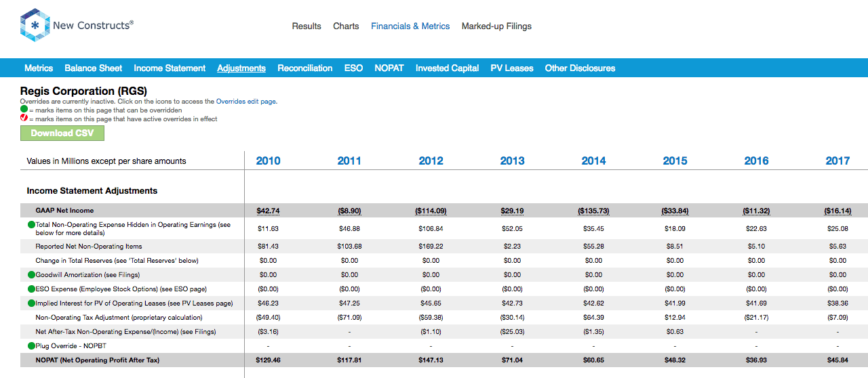Click Net After-Tax Non-Operating Expense row label

(126, 332)
